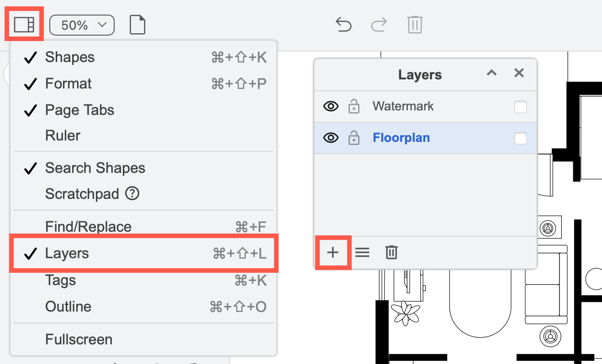Open the 50% zoom dropdown
The image size is (602, 364).
pyautogui.click(x=82, y=25)
